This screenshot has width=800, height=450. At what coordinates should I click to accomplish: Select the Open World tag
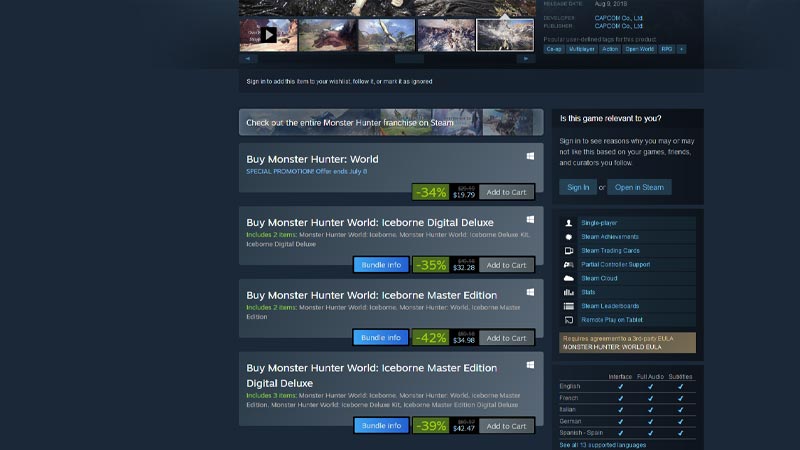[x=639, y=49]
